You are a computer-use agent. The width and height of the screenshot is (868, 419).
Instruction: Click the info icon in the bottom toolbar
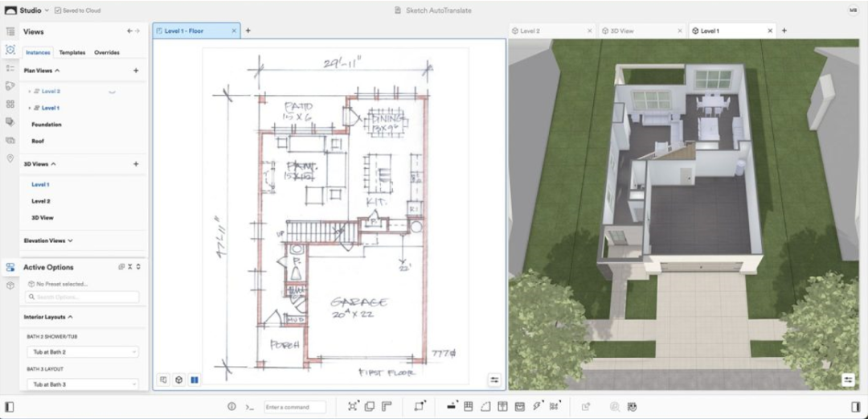pos(232,407)
